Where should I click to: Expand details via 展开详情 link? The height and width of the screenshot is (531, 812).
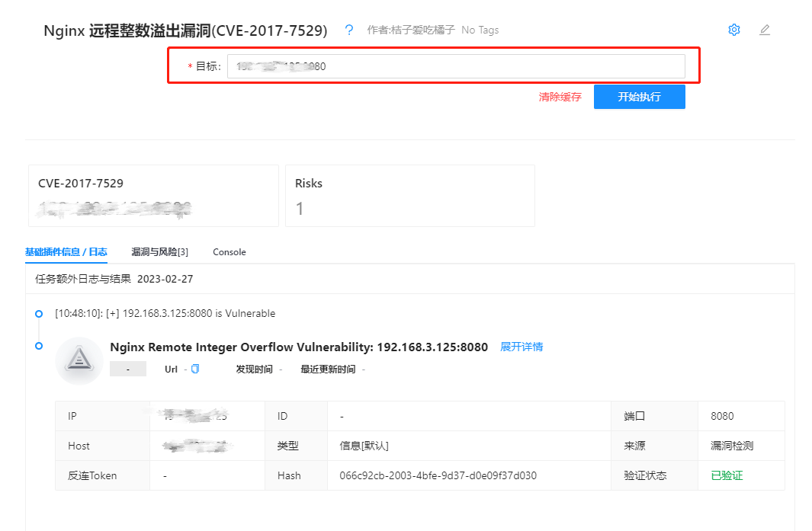(522, 347)
